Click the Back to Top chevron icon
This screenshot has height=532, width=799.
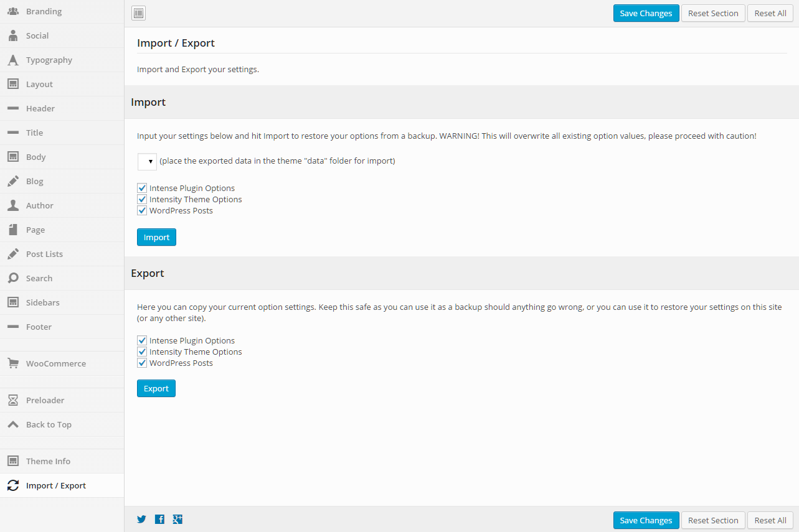pyautogui.click(x=13, y=424)
